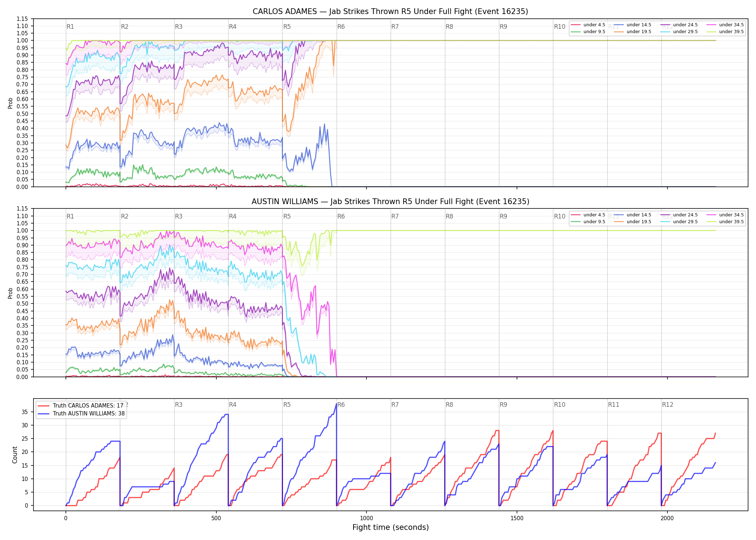Click R6 round marker in Carlos Adames chart
Viewport: 756px width, 540px height.
[341, 27]
